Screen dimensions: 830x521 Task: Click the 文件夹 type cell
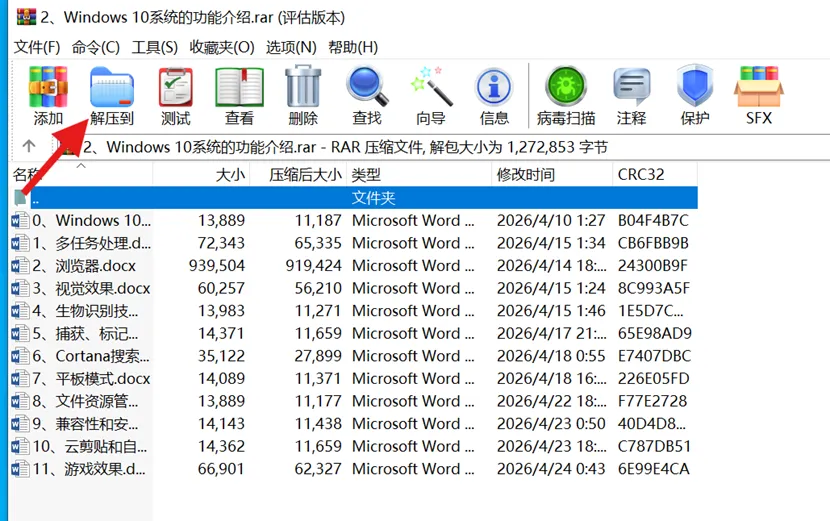[373, 198]
